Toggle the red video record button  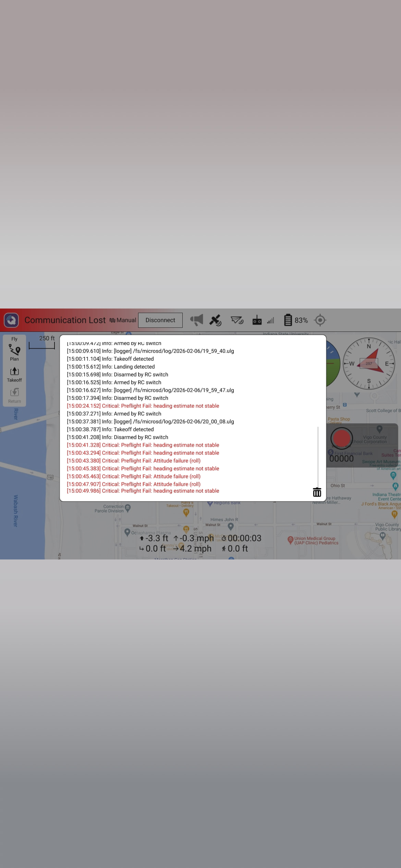[x=341, y=438]
